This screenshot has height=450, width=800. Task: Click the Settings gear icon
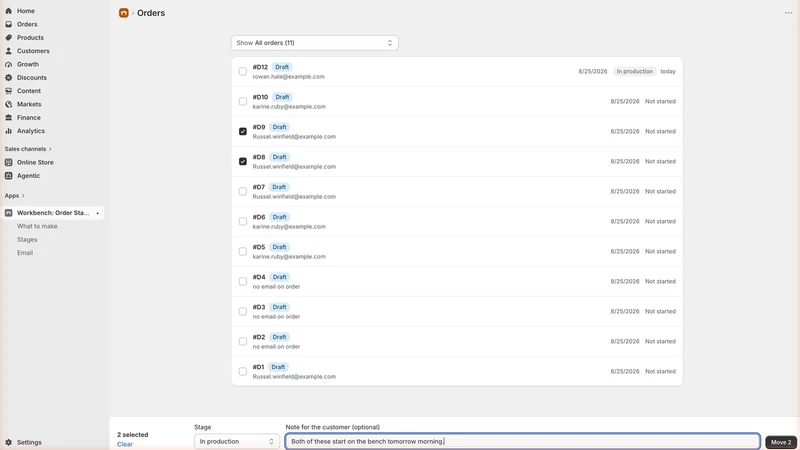tap(9, 442)
